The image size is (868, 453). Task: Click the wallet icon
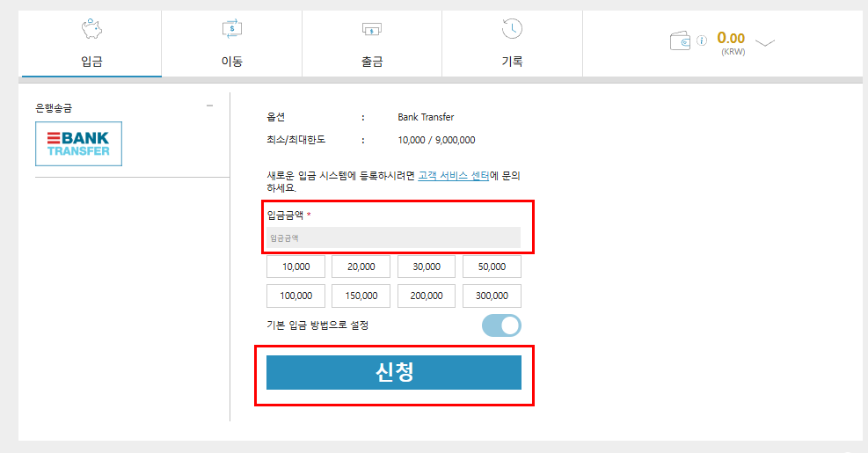(x=680, y=40)
